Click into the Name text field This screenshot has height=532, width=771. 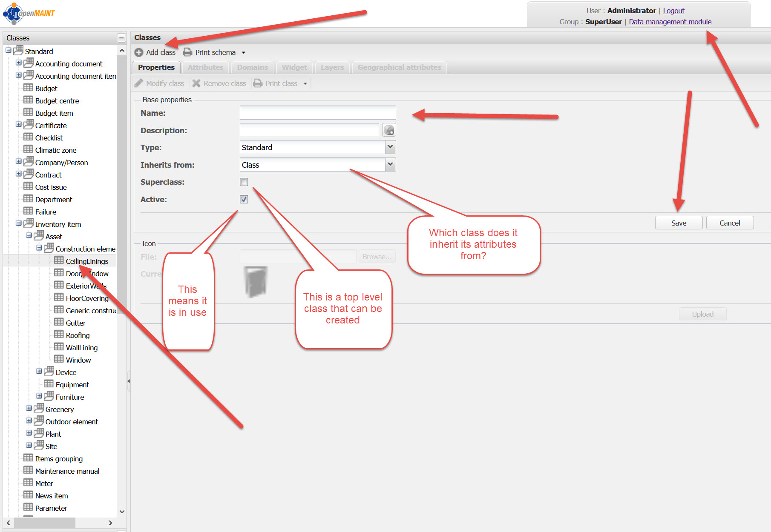tap(317, 113)
